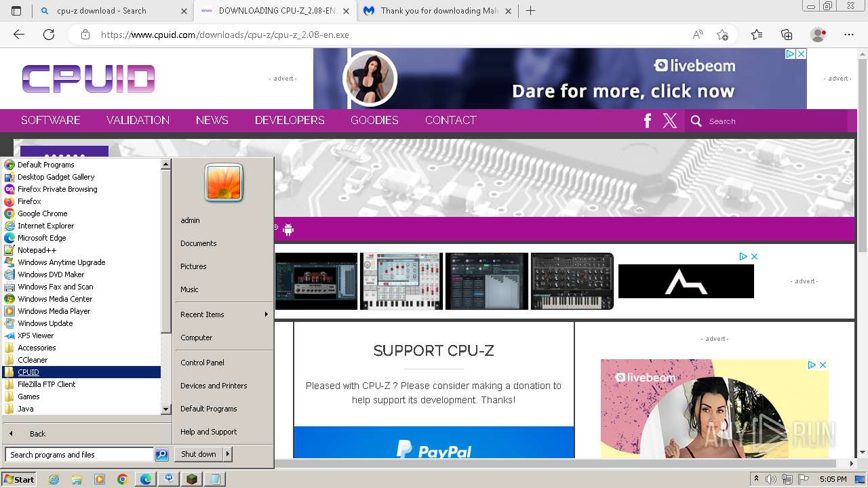Add this page to favorites star icon

[x=722, y=35]
